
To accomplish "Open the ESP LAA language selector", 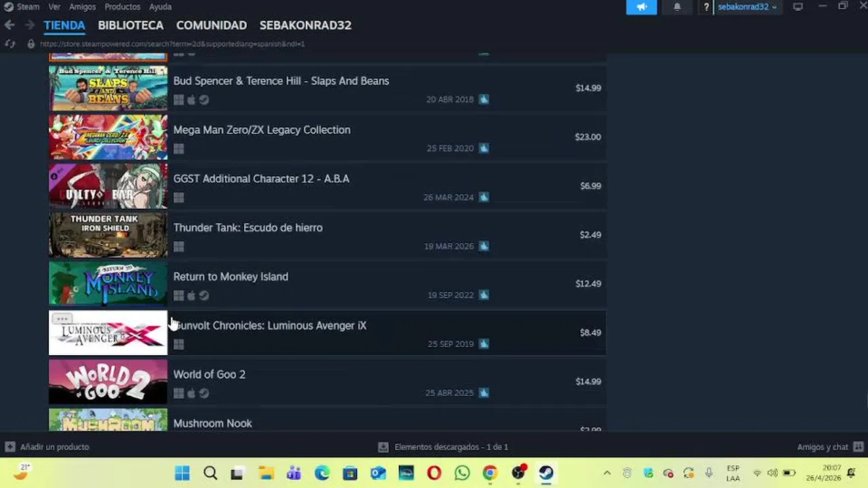I will pyautogui.click(x=733, y=473).
